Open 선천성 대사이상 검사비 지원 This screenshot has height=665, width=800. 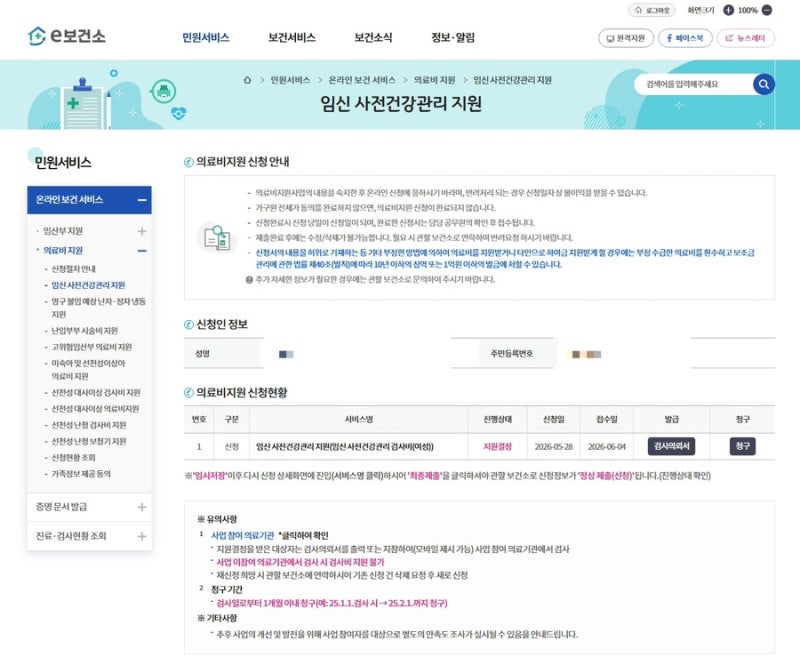[x=96, y=392]
